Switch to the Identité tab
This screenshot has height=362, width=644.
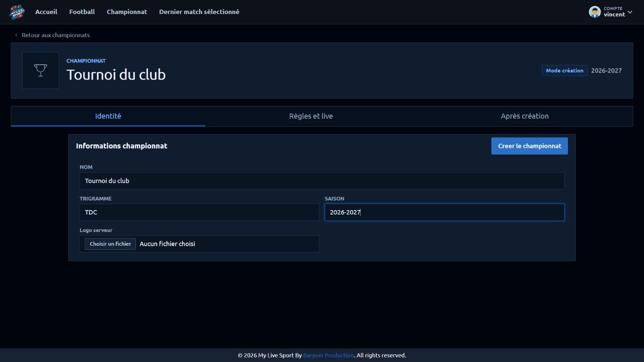108,116
